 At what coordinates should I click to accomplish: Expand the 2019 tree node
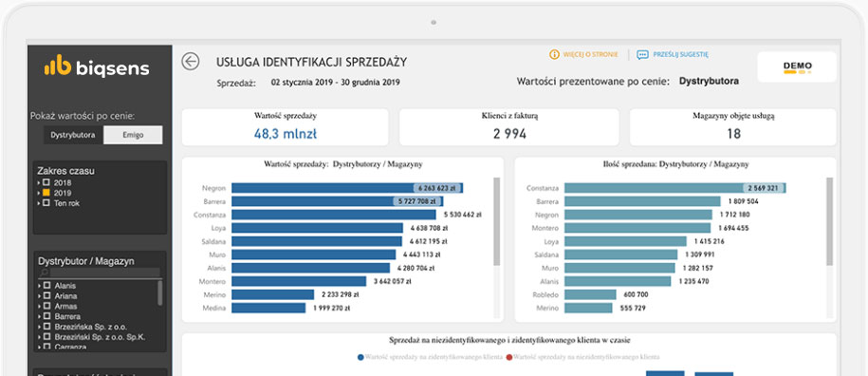[39, 193]
